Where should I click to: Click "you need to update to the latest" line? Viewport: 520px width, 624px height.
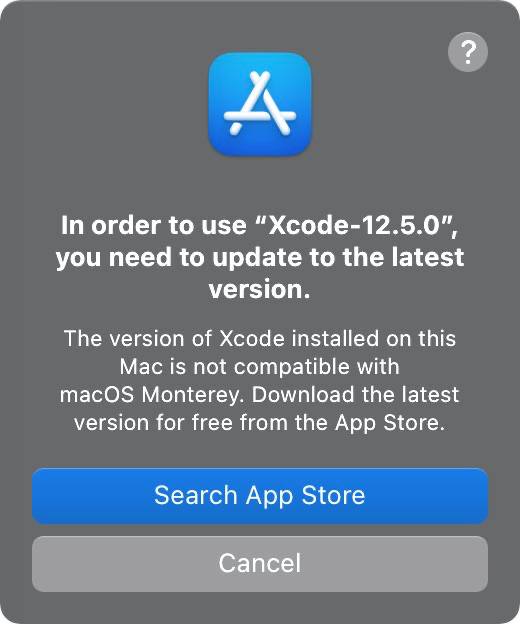click(x=260, y=258)
